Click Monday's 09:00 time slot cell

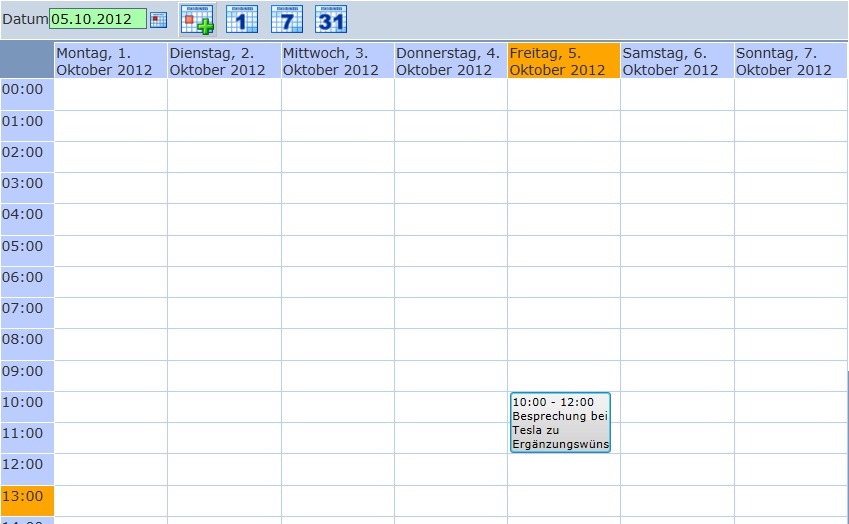[x=110, y=375]
